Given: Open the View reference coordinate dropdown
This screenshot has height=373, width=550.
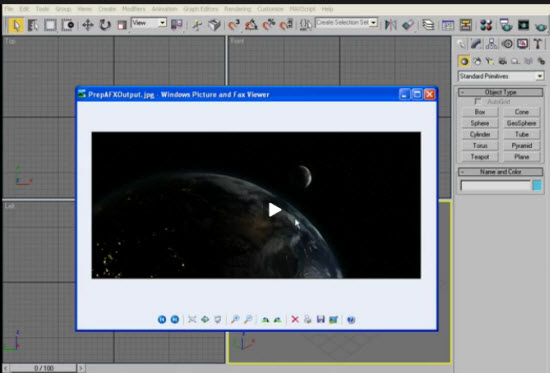Looking at the screenshot, I should click(x=149, y=23).
